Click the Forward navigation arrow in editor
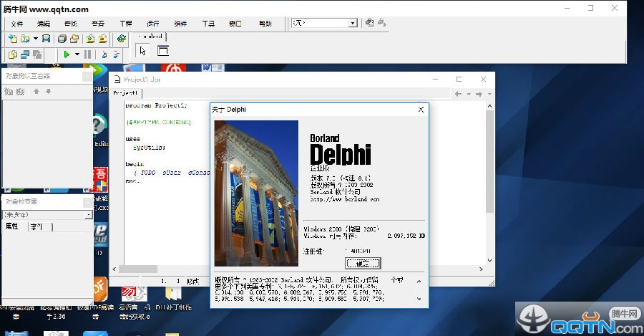Screen dimensions: 644x336 [x=479, y=94]
